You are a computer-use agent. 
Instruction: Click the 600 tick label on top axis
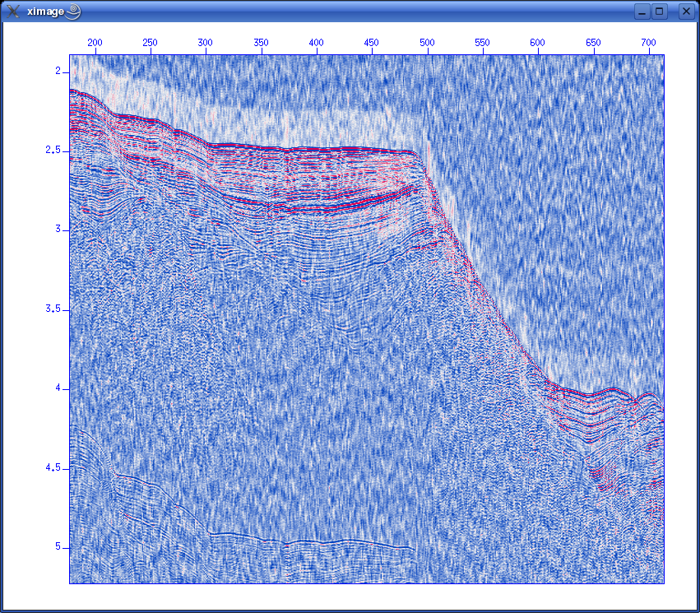coord(538,43)
